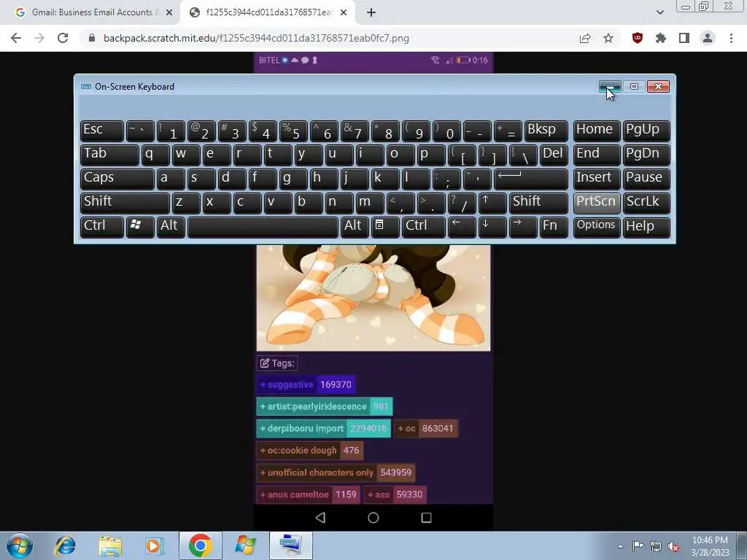Screen dimensions: 747x560
Task: Open the keyboard Options button
Action: click(597, 227)
